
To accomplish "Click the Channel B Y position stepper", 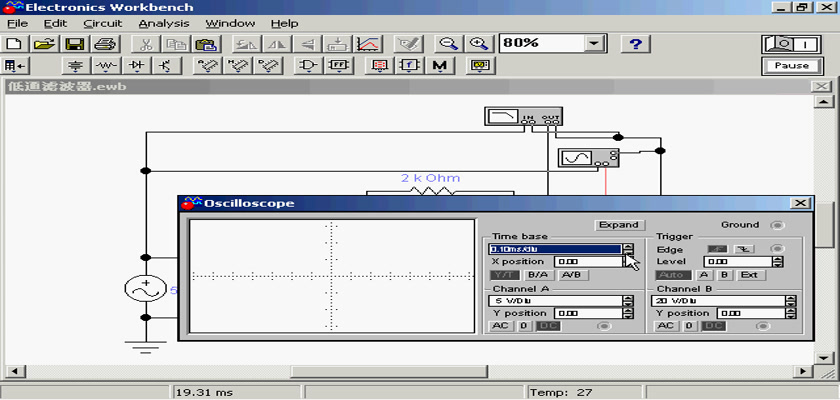I will point(791,314).
